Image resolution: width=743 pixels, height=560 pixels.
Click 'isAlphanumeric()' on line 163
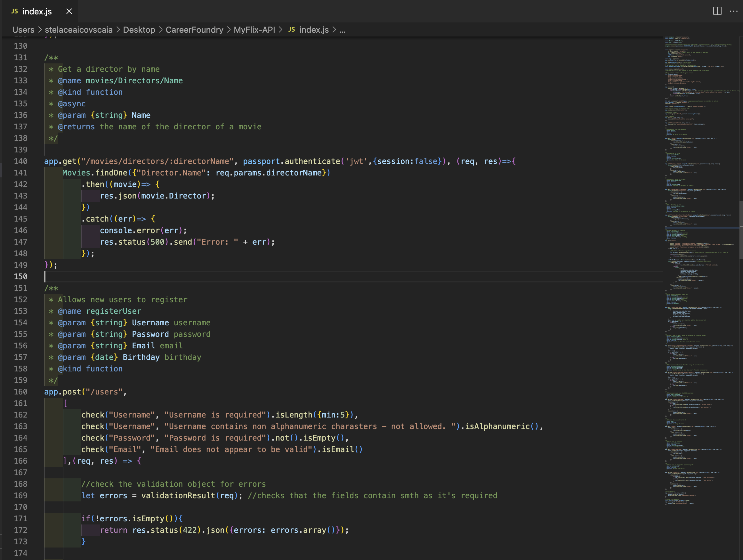pyautogui.click(x=502, y=426)
